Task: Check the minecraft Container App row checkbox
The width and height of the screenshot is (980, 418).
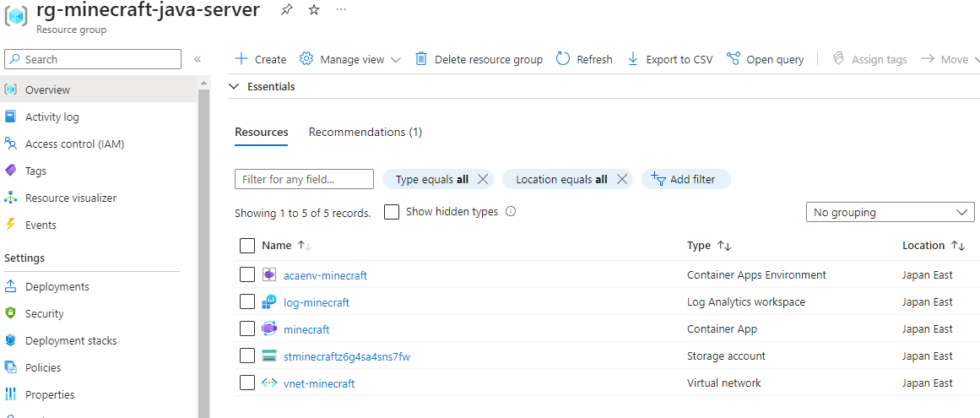Action: (246, 329)
